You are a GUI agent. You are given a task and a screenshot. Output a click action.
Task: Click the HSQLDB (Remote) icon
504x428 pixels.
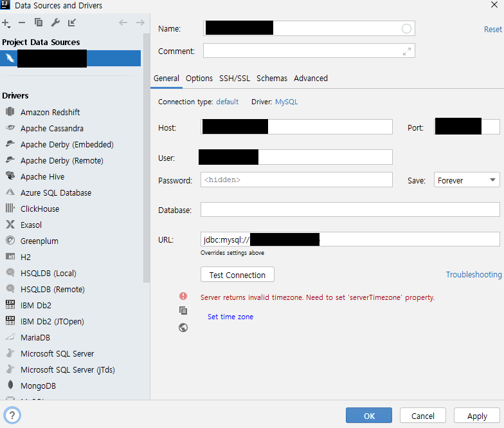10,288
